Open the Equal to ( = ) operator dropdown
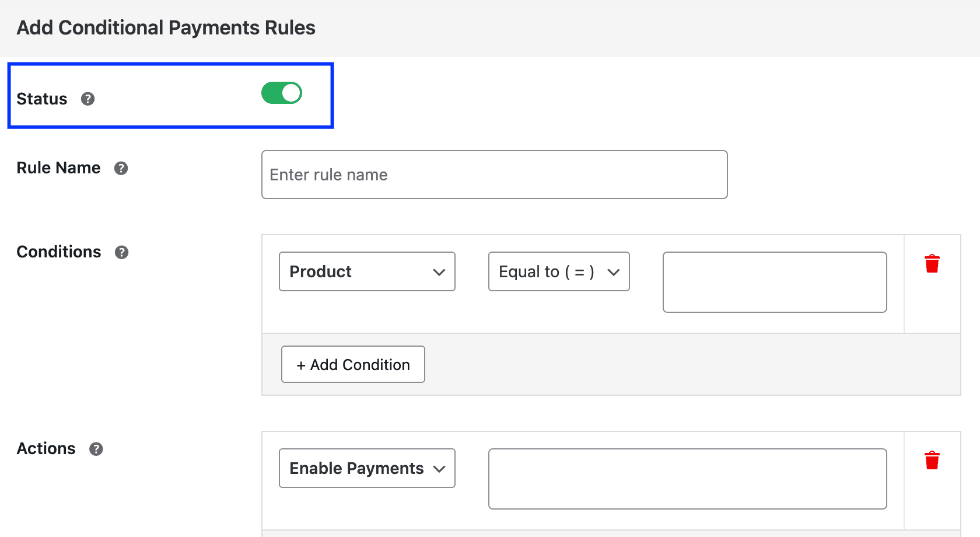 point(558,271)
